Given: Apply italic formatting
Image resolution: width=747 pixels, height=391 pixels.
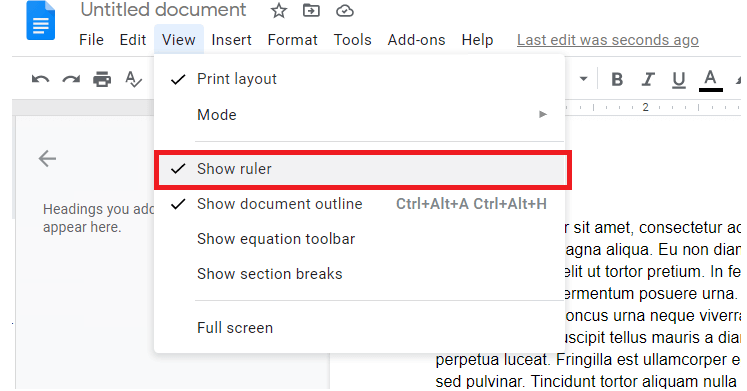Looking at the screenshot, I should [648, 79].
